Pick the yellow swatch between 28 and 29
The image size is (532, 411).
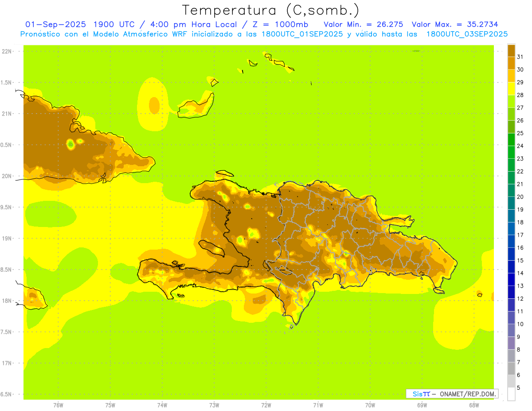point(511,89)
